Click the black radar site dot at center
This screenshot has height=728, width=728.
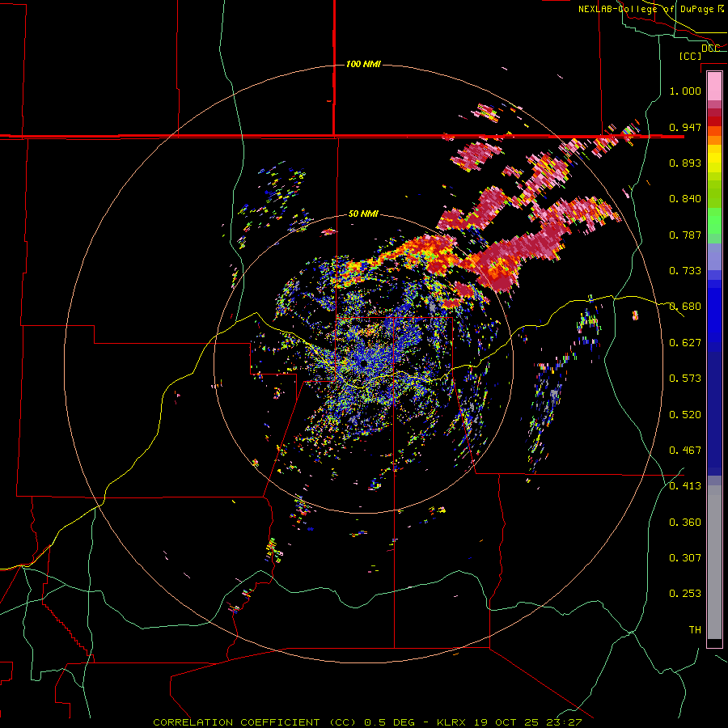pos(363,363)
